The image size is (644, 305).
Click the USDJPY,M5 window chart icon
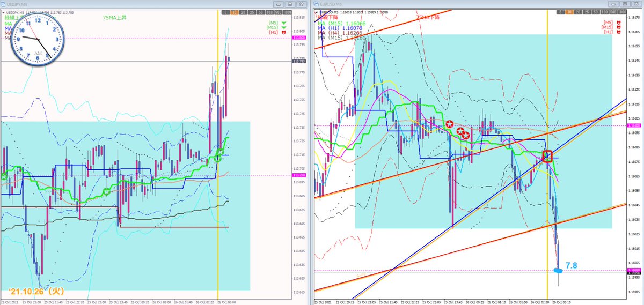pos(4,4)
